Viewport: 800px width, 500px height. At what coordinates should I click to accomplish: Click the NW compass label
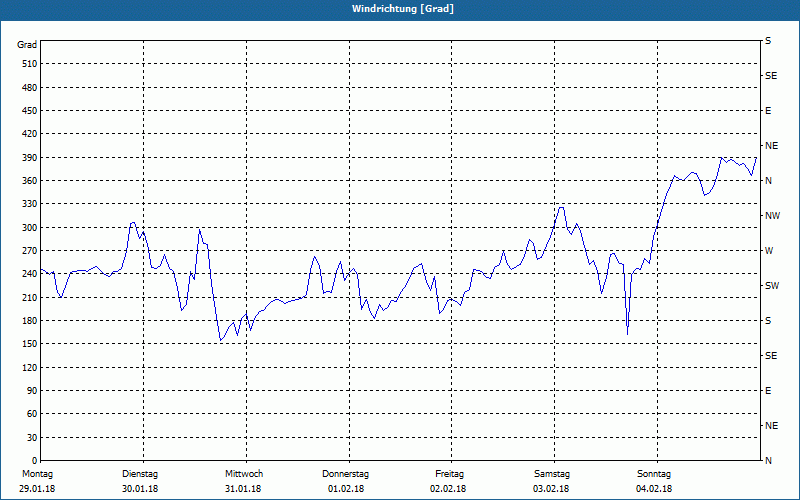[773, 216]
